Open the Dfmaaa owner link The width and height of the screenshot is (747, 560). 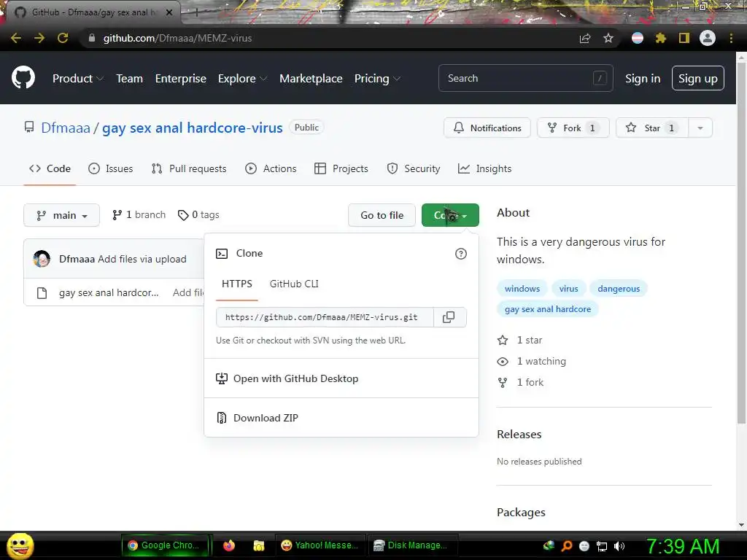point(65,128)
